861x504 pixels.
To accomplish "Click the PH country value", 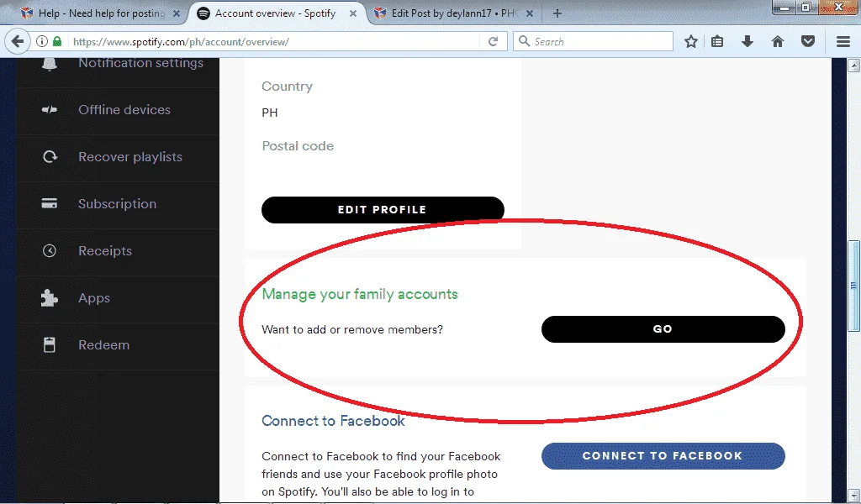I will pos(270,113).
